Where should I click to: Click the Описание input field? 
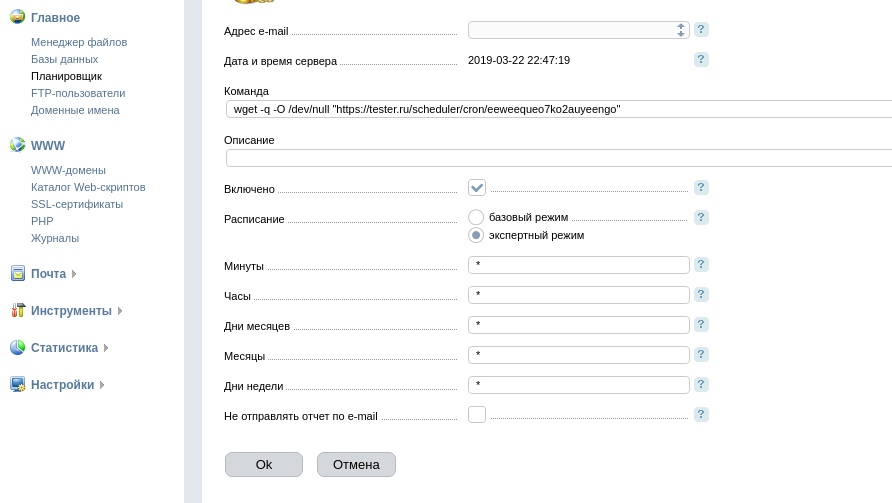(558, 158)
